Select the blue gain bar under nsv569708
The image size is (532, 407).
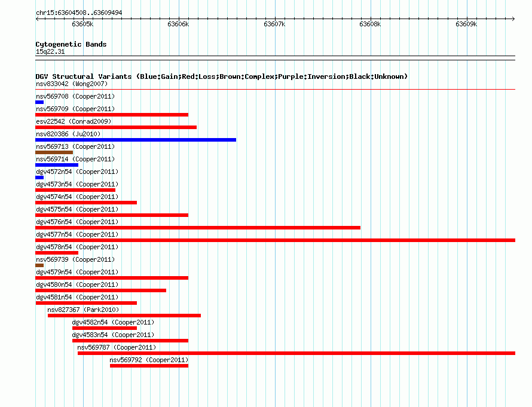(x=39, y=102)
